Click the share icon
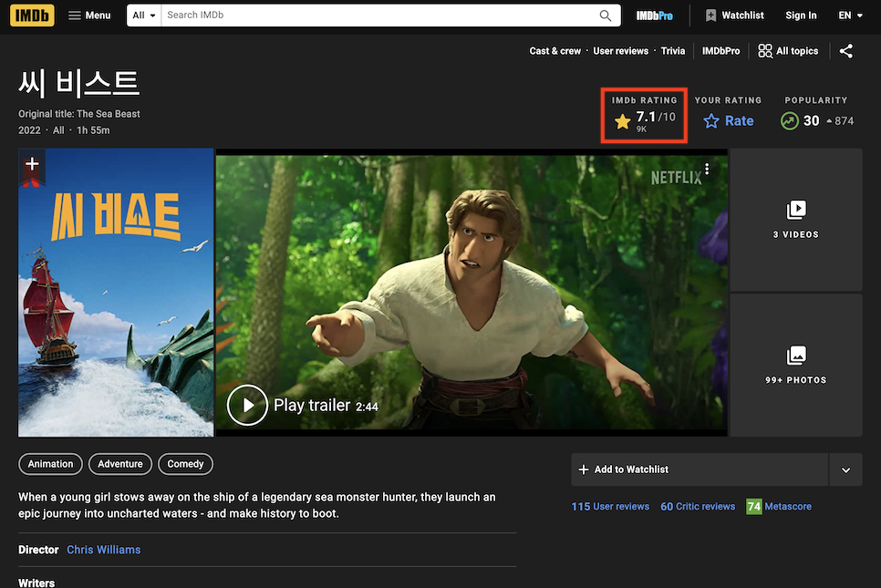This screenshot has width=881, height=588. (x=845, y=51)
